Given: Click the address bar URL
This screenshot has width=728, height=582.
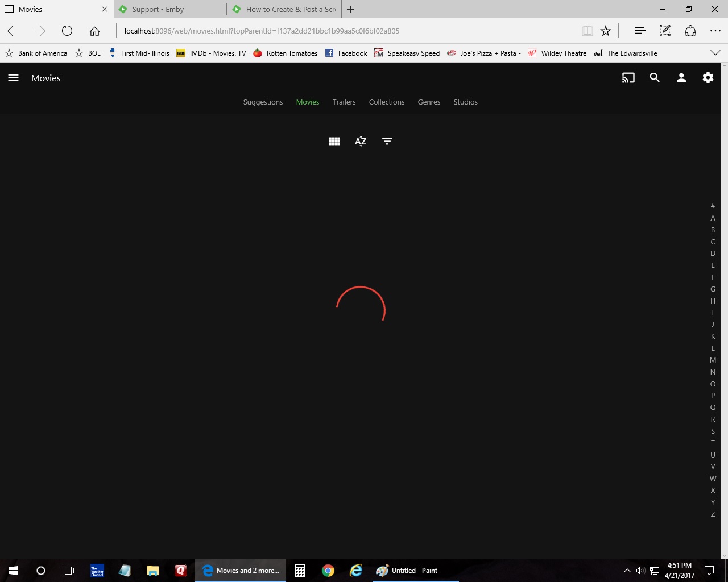Looking at the screenshot, I should click(x=262, y=31).
